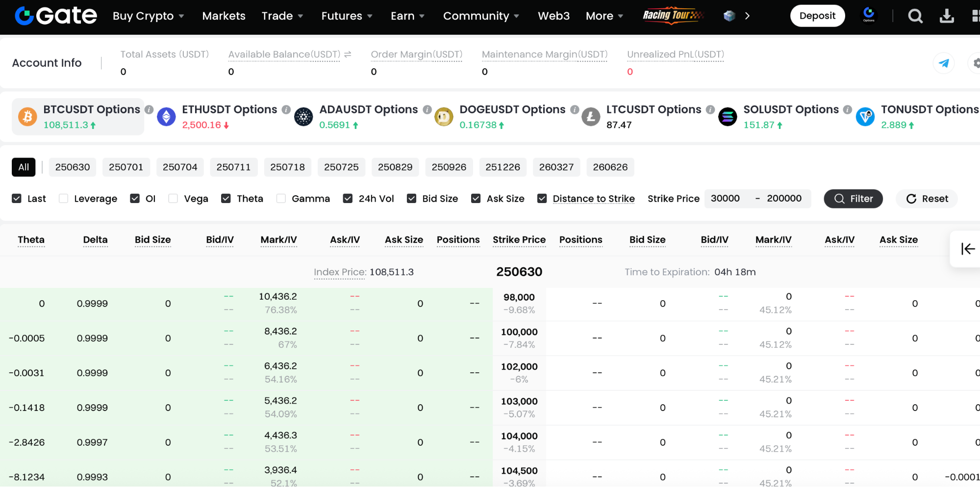Click the Reset button

(x=927, y=199)
